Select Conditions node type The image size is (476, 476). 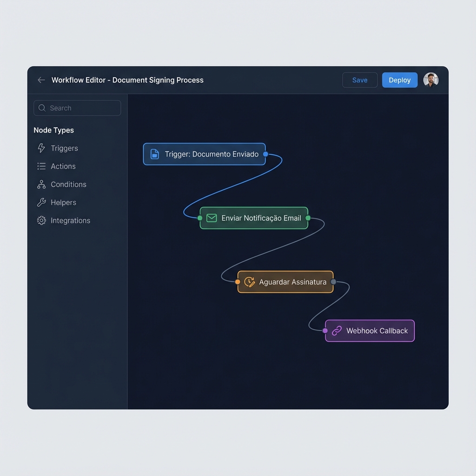[x=68, y=184]
